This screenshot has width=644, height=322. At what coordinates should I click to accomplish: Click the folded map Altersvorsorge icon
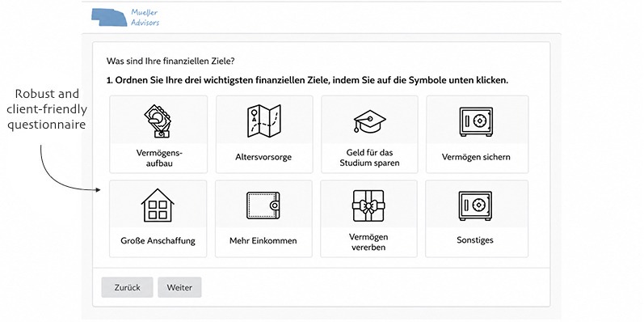coord(264,121)
